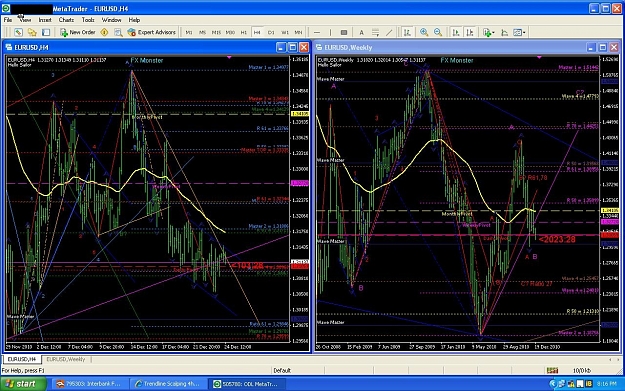Toggle the chart shift button
Screen dimensions: 625x391
[470, 32]
